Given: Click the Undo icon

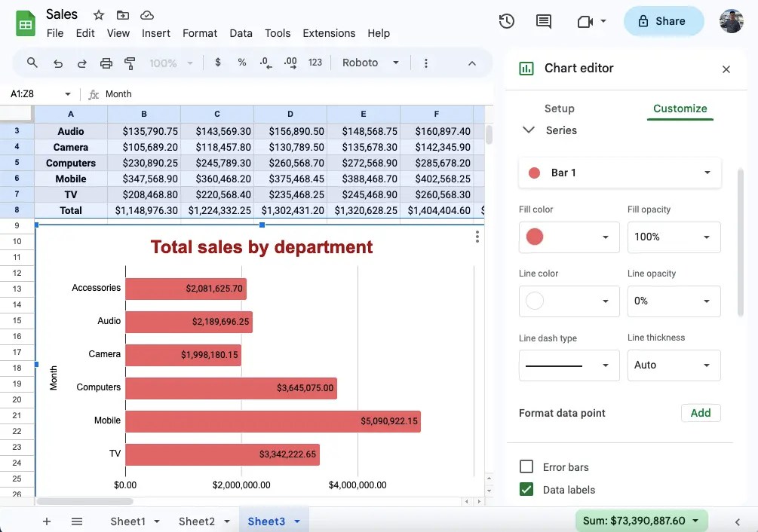Looking at the screenshot, I should [58, 63].
